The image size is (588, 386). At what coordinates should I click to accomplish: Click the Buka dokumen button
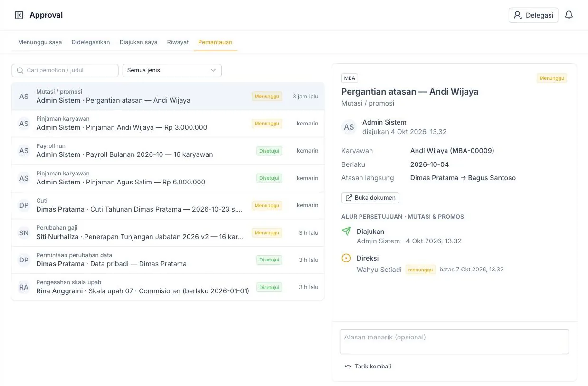click(x=370, y=198)
